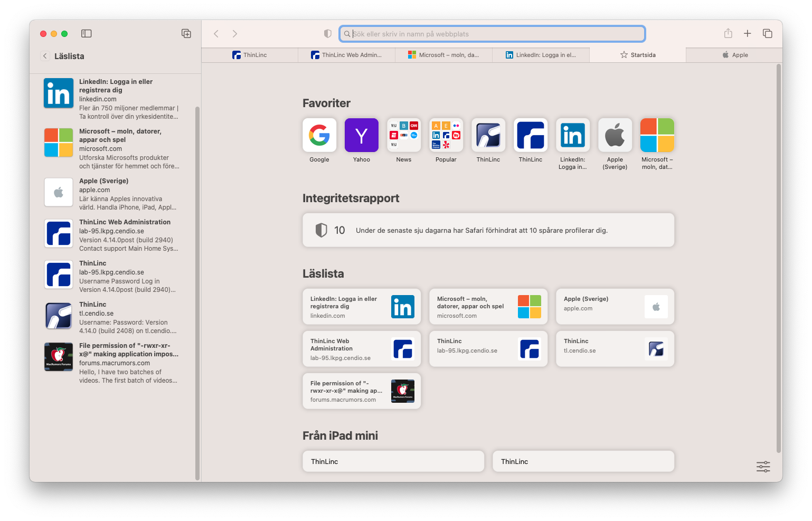Toggle the sidebar visibility icon
812x521 pixels.
pos(87,34)
